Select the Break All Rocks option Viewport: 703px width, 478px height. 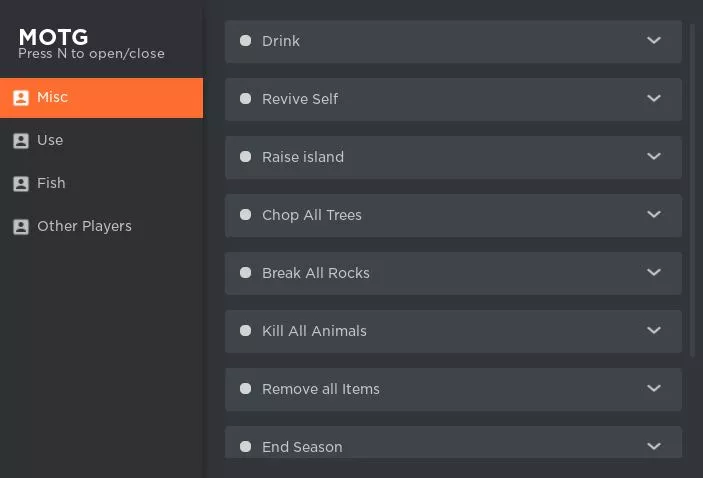[453, 273]
